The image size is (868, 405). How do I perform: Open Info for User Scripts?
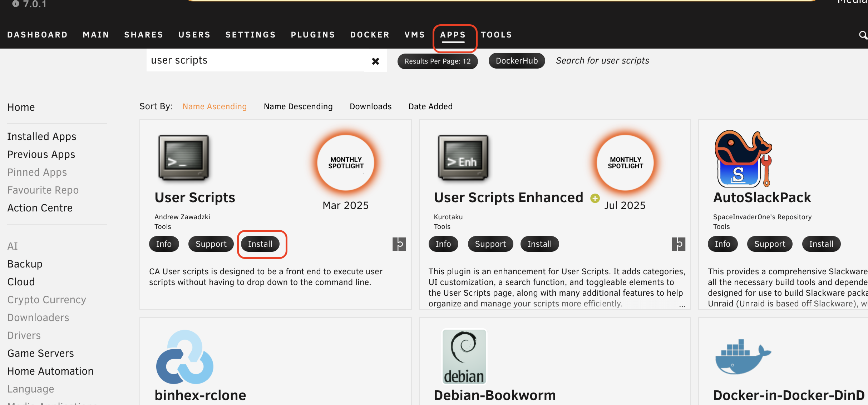[x=164, y=244]
